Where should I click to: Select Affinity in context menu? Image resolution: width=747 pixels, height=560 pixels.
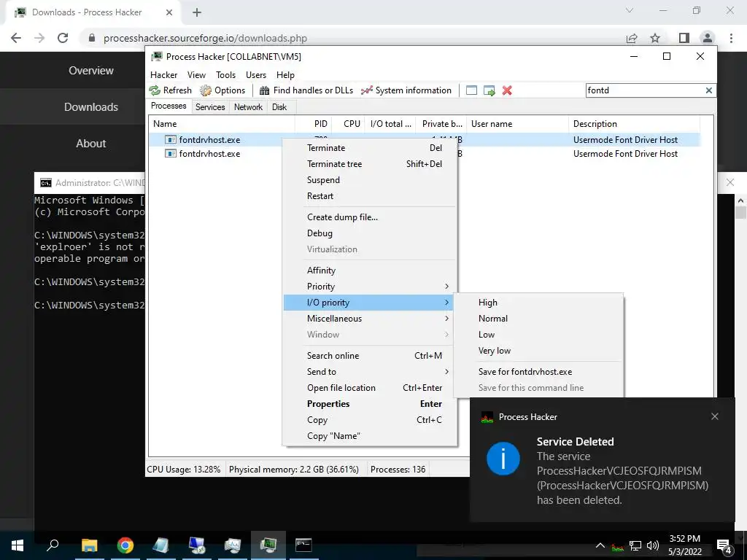(x=370, y=271)
